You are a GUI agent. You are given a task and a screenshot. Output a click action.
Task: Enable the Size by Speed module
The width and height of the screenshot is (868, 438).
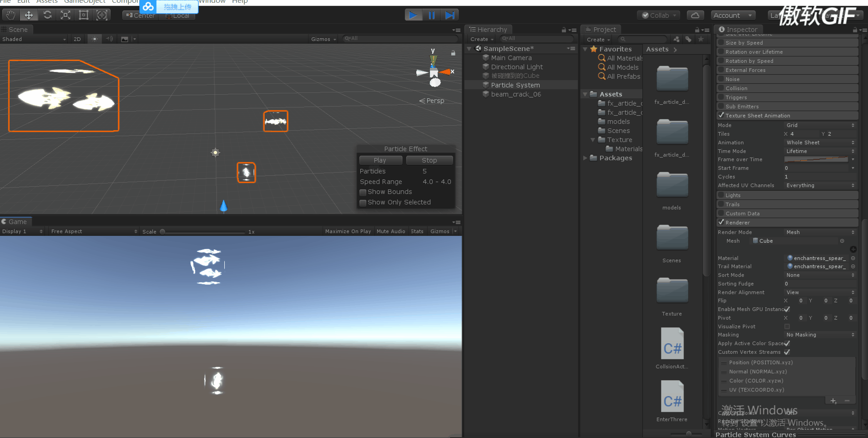pos(721,43)
